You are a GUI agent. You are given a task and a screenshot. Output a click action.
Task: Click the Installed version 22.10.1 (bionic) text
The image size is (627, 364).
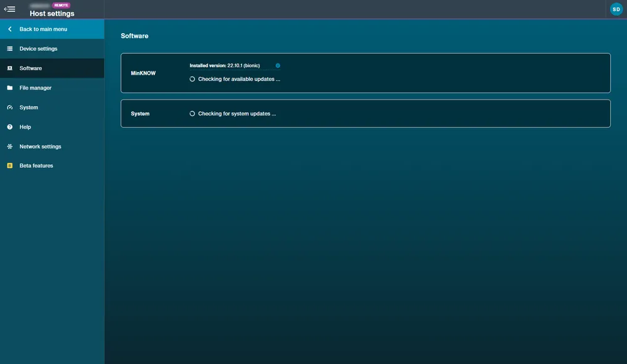(x=224, y=66)
